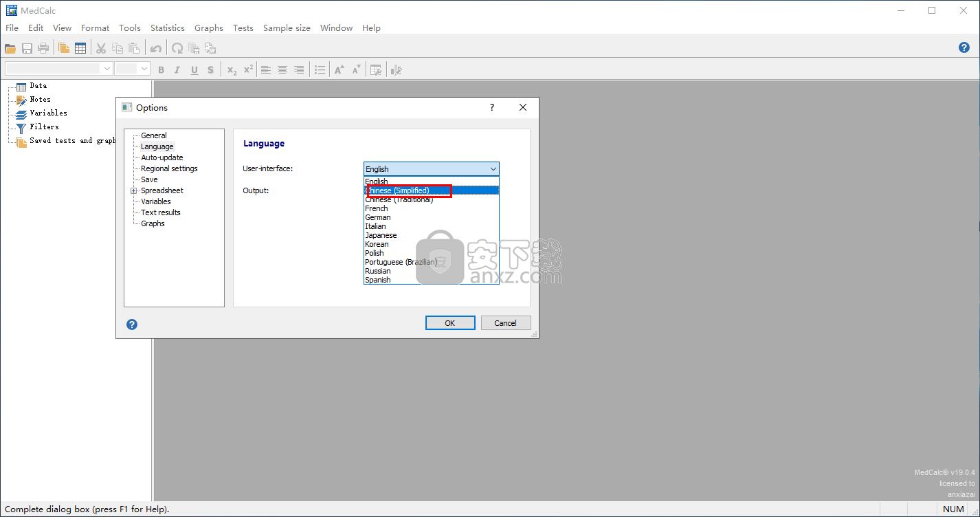Toggle Italic formatting button
Screen dimensions: 980x517
177,69
